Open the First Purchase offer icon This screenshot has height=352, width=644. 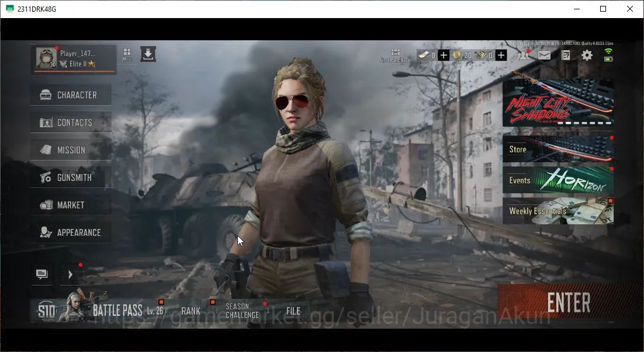tap(395, 55)
